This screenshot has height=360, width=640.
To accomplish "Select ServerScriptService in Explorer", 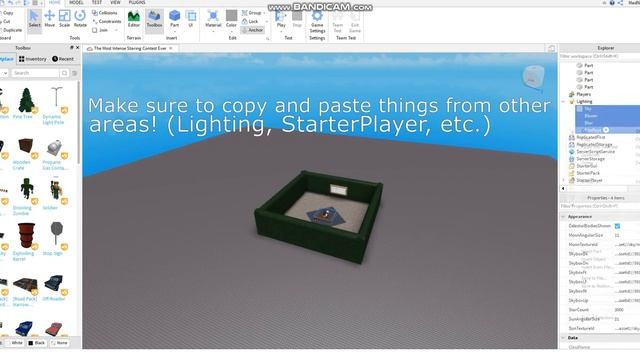I will (595, 151).
